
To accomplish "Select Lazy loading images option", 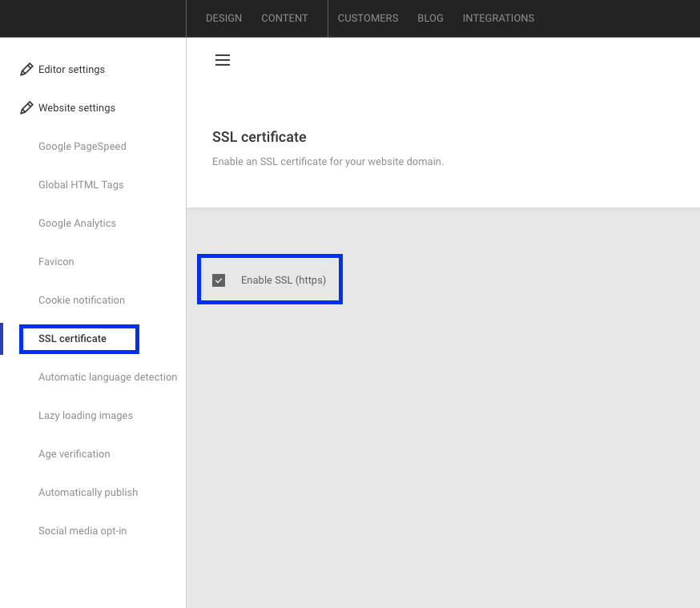I will (x=86, y=416).
